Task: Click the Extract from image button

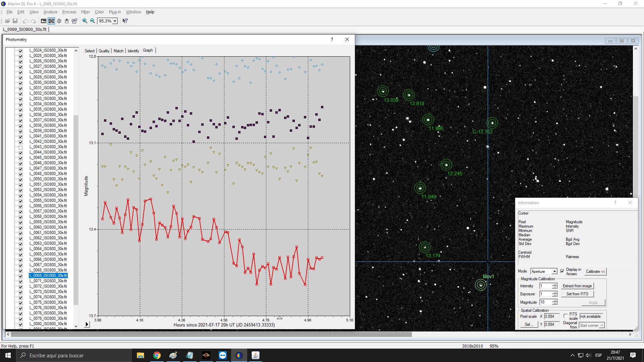Action: tap(577, 286)
